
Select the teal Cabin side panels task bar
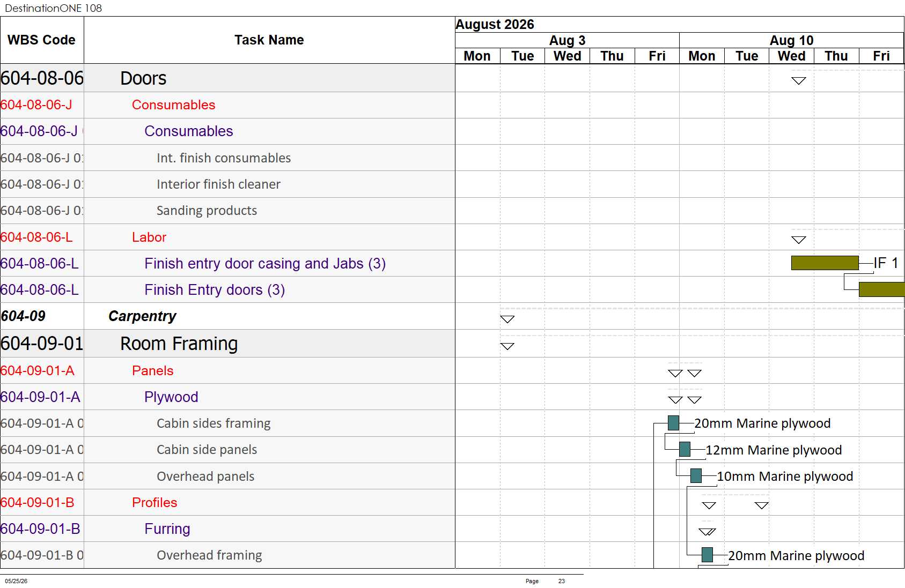(685, 449)
